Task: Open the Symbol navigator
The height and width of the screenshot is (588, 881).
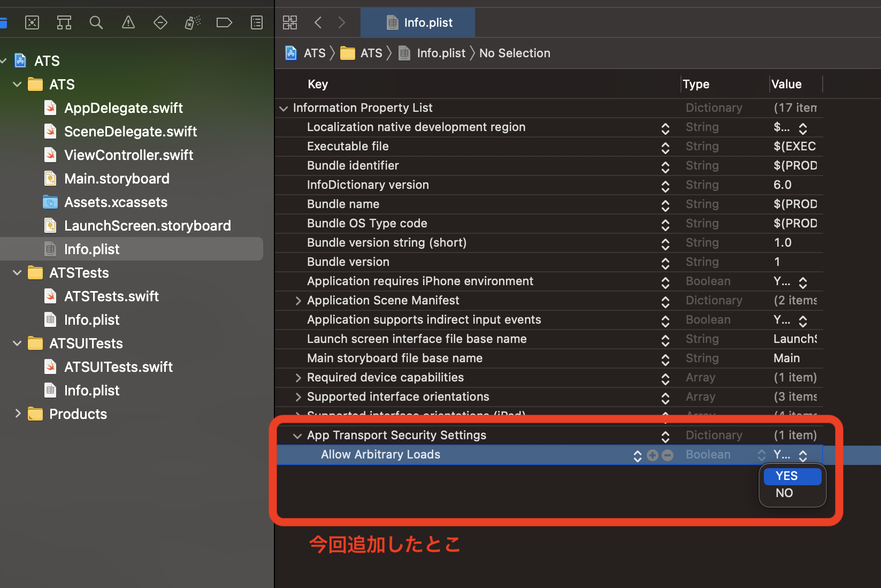Action: tap(64, 22)
